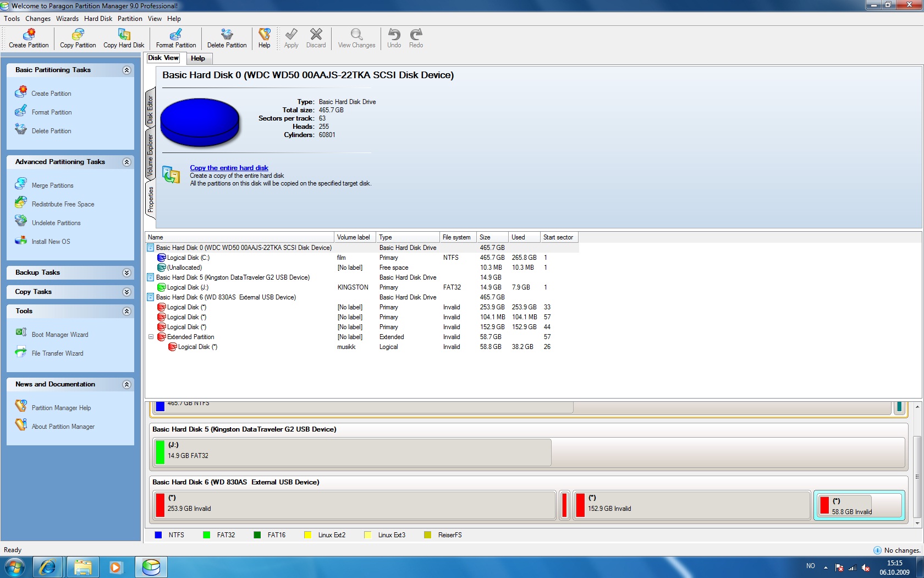Click the Format Partition toolbar icon
The width and height of the screenshot is (924, 578).
coord(176,38)
